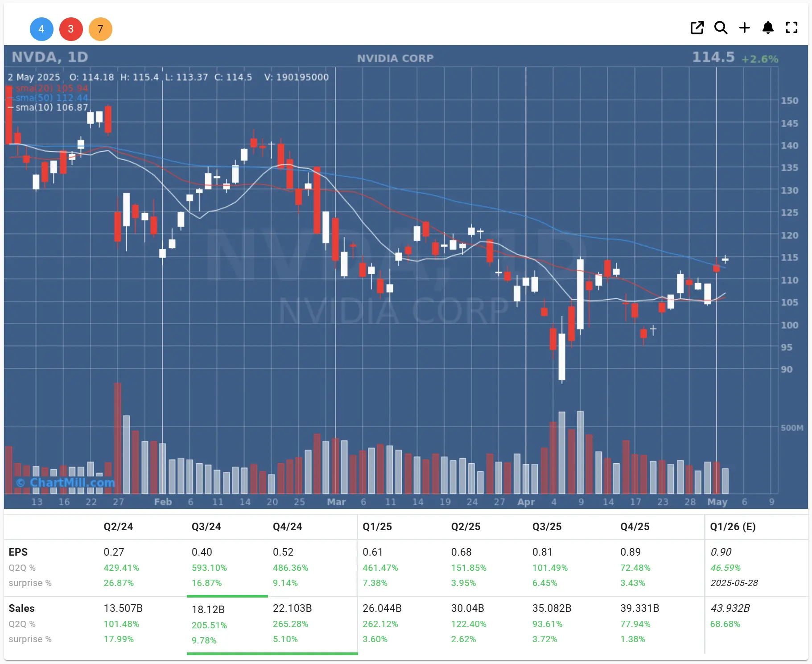
Task: Click sales value 35.082B
Action: click(552, 608)
